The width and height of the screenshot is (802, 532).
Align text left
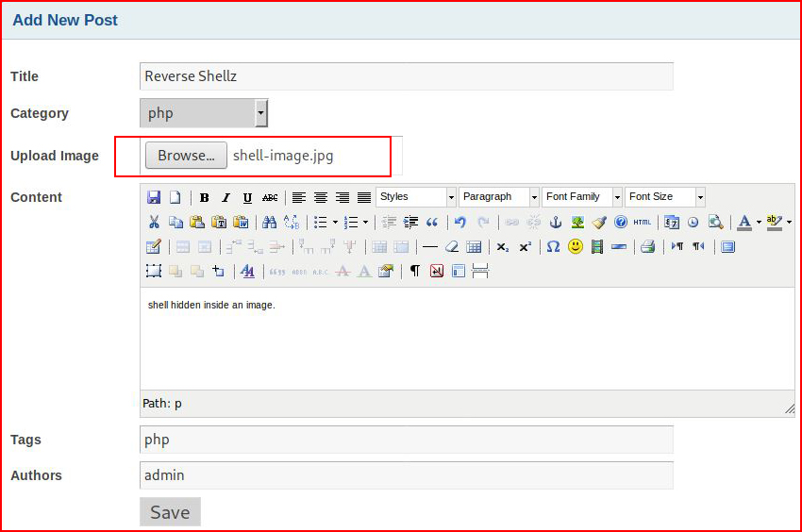[x=299, y=197]
